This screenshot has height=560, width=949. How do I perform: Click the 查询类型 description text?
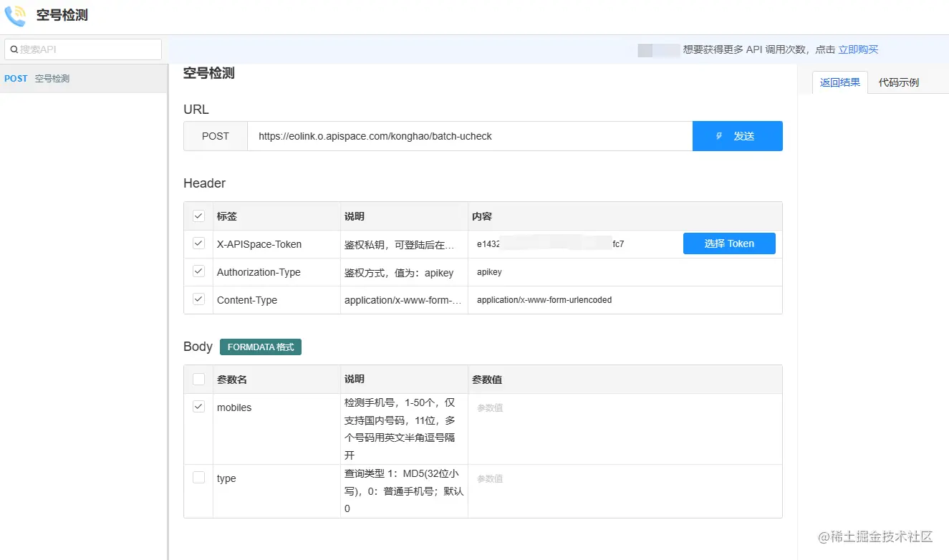(x=404, y=491)
